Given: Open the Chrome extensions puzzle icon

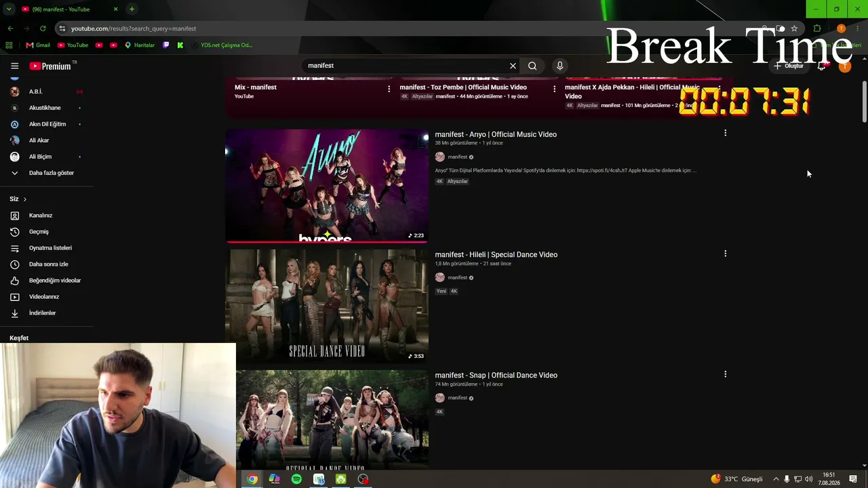Looking at the screenshot, I should pyautogui.click(x=817, y=28).
